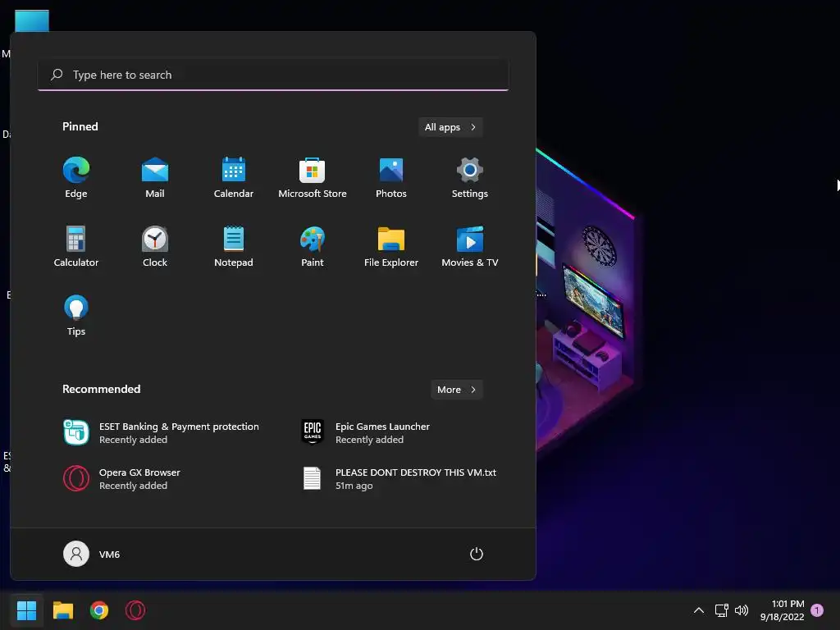The width and height of the screenshot is (840, 630).
Task: Open the Mail pinned app
Action: pos(155,178)
